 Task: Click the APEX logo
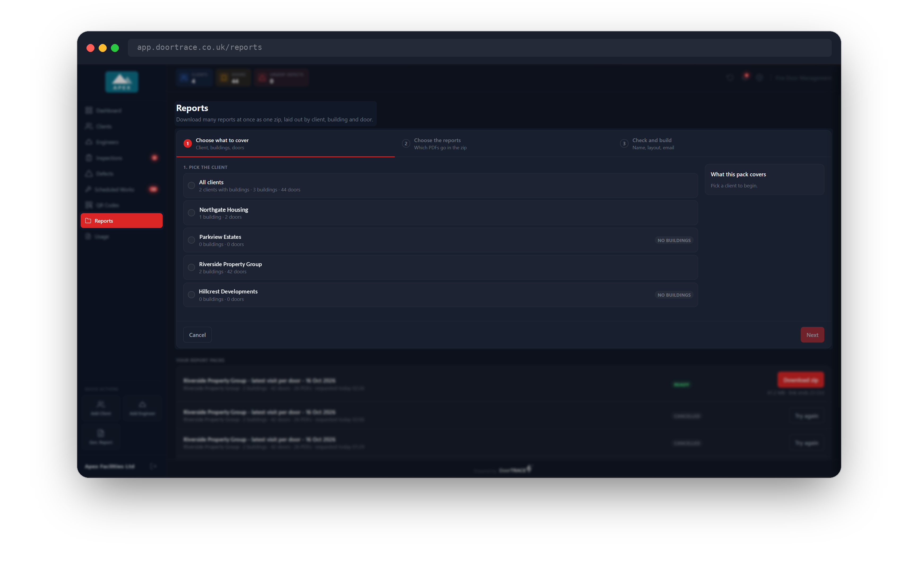point(122,82)
